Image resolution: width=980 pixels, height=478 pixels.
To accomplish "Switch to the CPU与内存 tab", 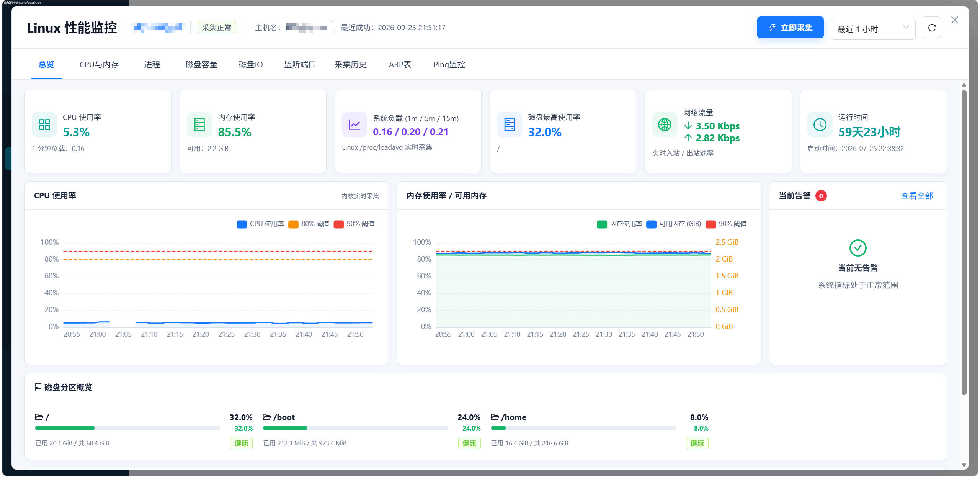I will coord(99,64).
